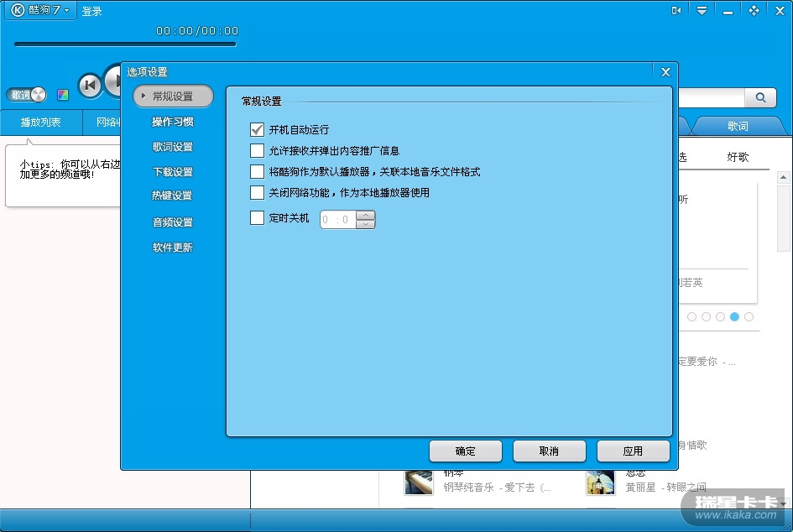The image size is (793, 532).
Task: Click the 登录 login link
Action: tap(92, 11)
